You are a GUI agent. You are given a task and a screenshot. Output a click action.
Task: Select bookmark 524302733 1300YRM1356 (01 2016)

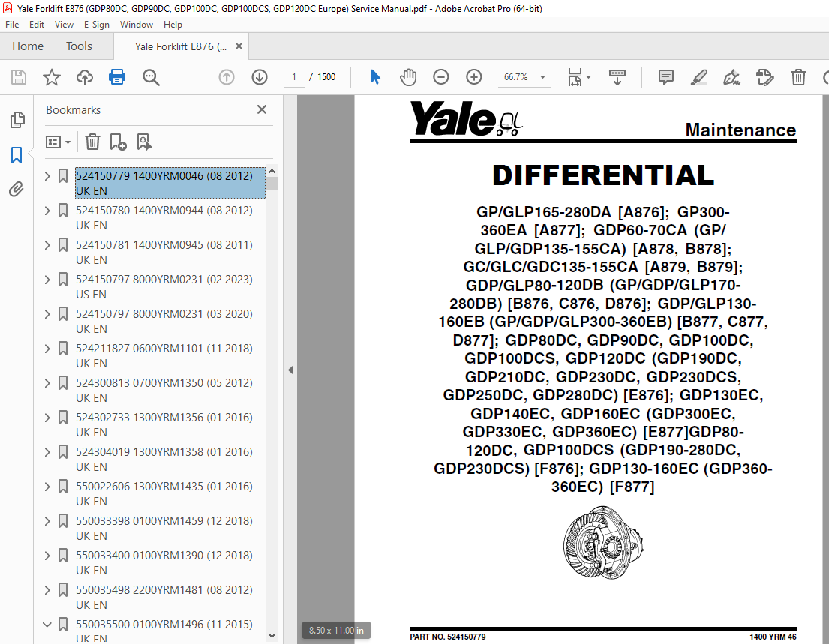coord(164,425)
